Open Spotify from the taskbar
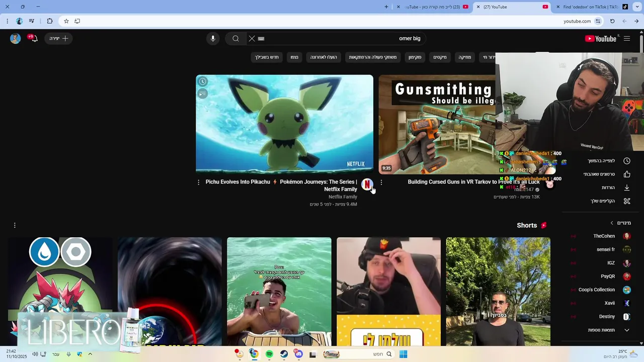 pos(269,354)
